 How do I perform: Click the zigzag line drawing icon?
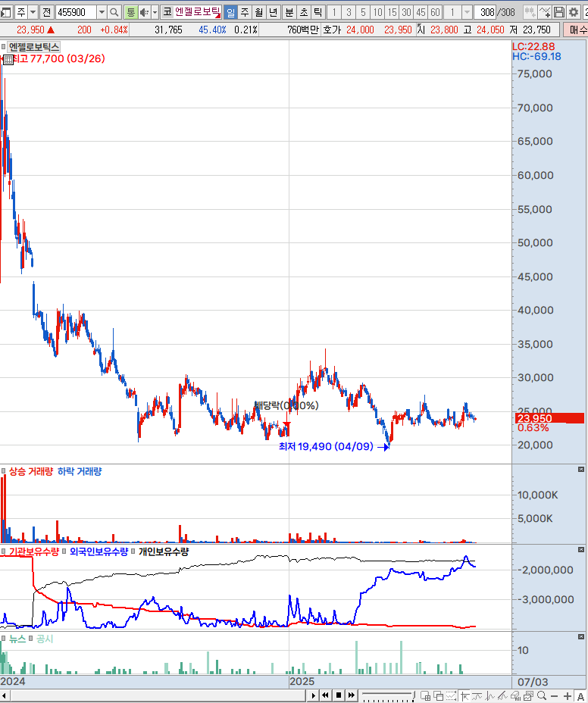489,696
